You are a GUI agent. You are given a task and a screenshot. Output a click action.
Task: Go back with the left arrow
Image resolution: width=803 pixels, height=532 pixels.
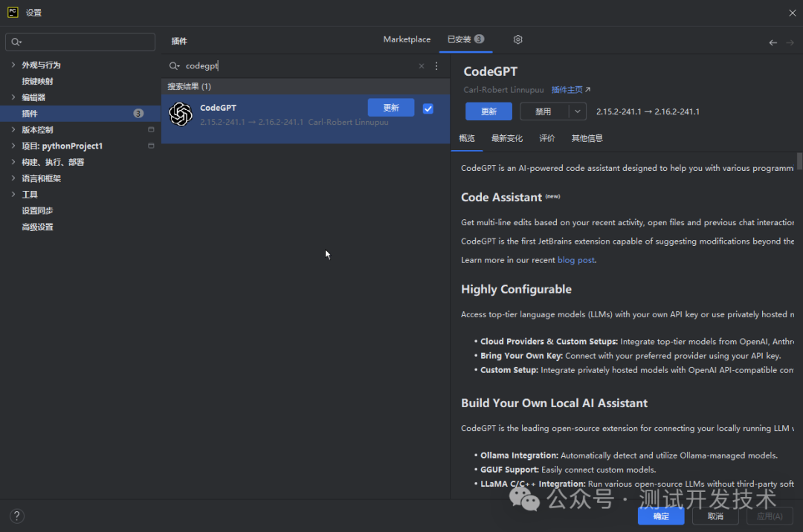[773, 42]
